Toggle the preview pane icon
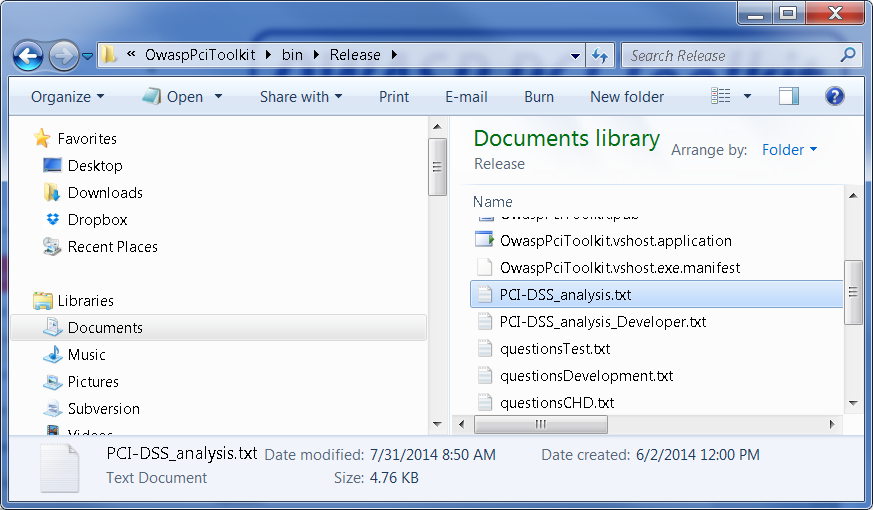873x510 pixels. pyautogui.click(x=789, y=96)
